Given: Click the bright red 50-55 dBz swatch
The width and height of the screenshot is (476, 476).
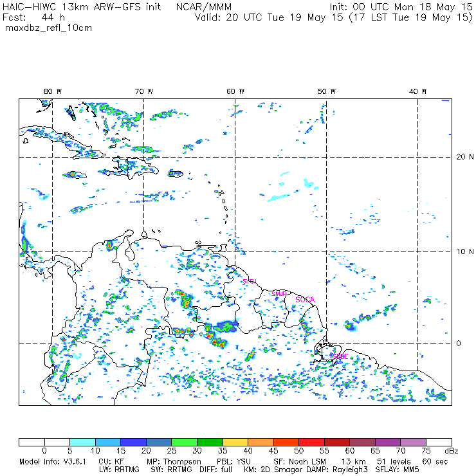Looking at the screenshot, I should click(312, 442).
